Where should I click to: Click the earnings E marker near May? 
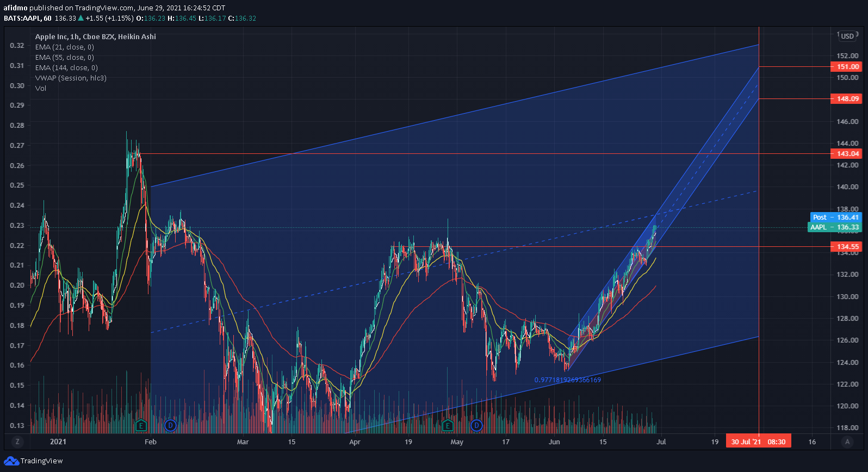[x=448, y=425]
